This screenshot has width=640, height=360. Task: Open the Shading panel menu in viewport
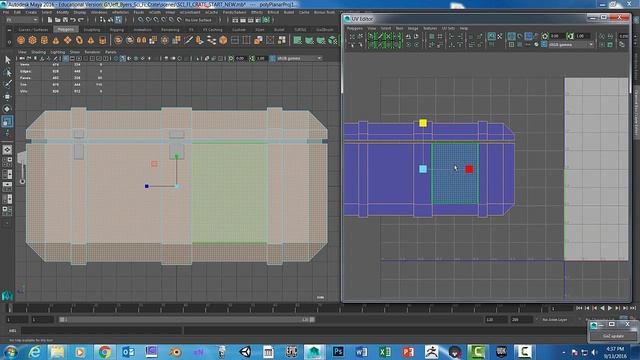pyautogui.click(x=38, y=52)
